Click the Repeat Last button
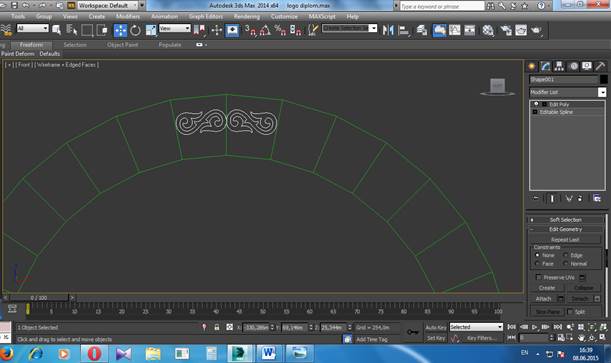Screen dimensions: 611x363 (565, 240)
